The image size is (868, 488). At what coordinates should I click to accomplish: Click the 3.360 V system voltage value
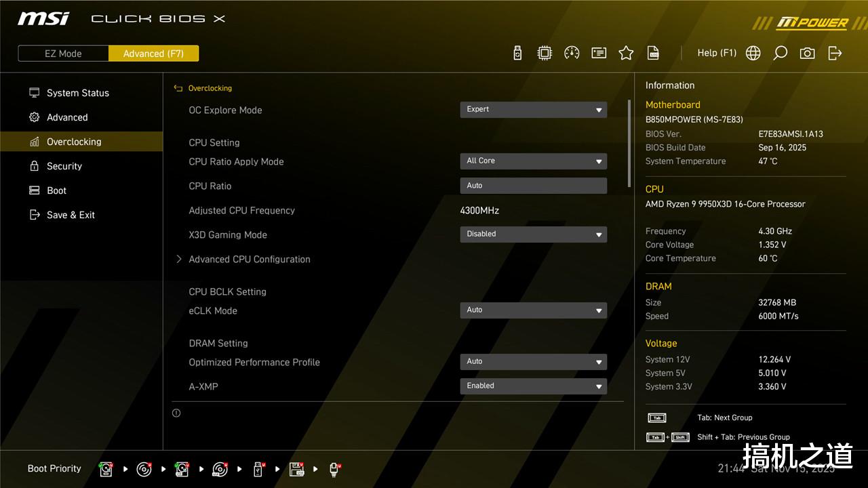pyautogui.click(x=772, y=386)
